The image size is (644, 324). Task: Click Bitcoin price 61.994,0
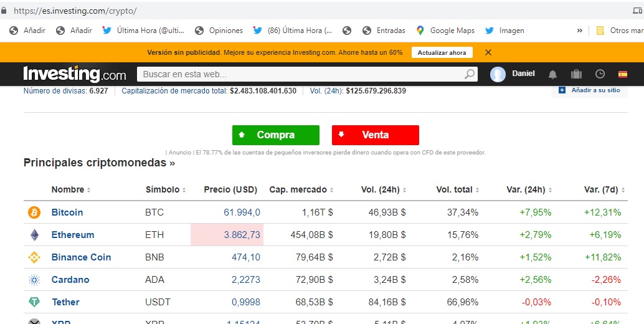tap(242, 212)
